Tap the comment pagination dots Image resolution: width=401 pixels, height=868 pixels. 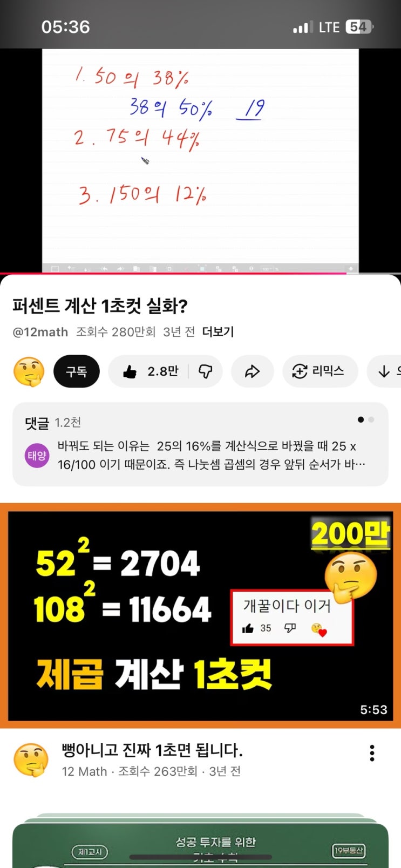pyautogui.click(x=366, y=419)
